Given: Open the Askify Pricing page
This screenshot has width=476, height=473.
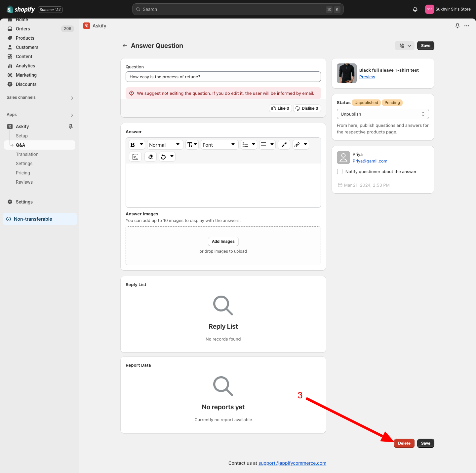Looking at the screenshot, I should click(23, 173).
